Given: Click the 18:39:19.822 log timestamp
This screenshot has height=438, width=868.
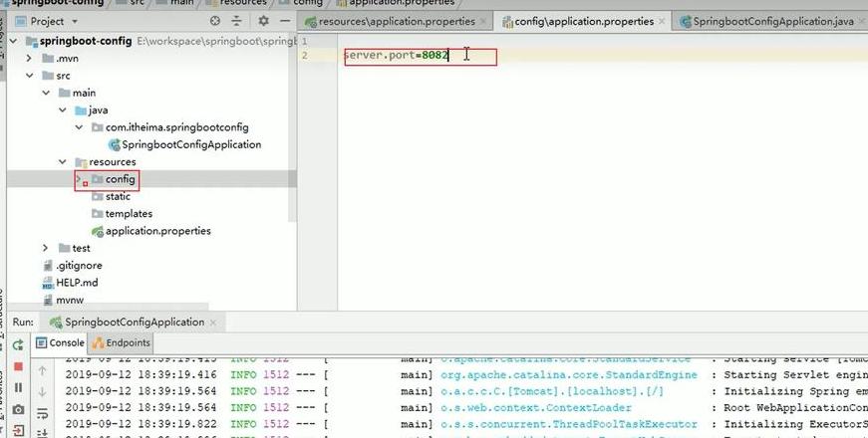Looking at the screenshot, I should click(177, 424).
